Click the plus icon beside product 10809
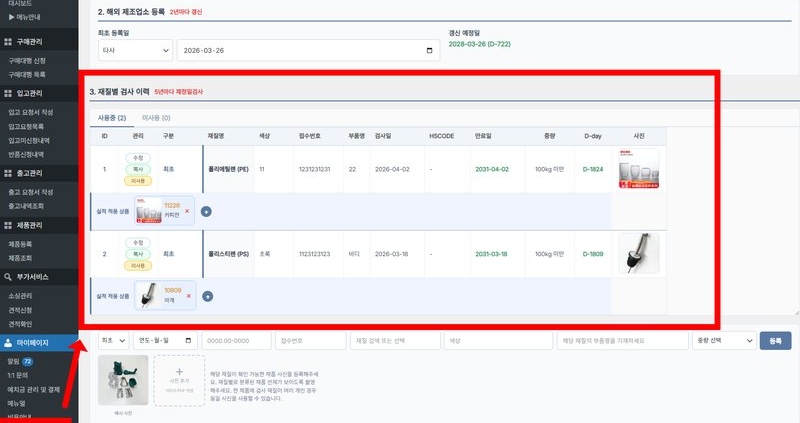 click(x=206, y=296)
